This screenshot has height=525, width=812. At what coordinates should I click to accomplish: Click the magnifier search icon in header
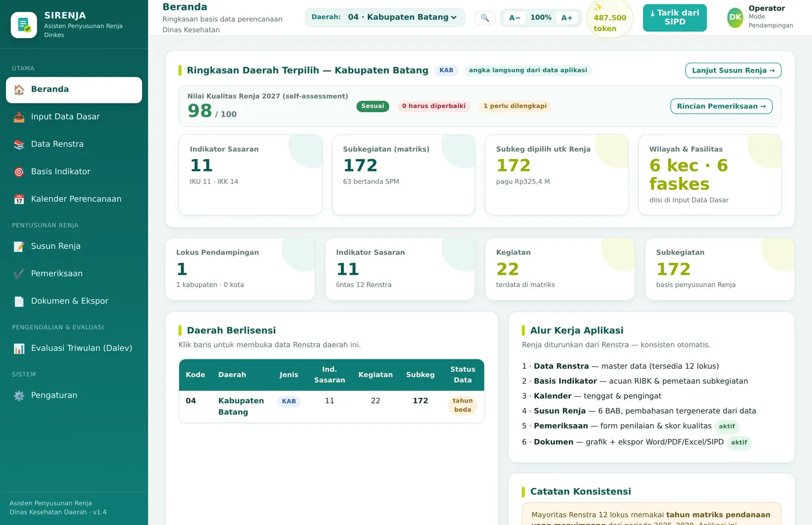[x=485, y=18]
